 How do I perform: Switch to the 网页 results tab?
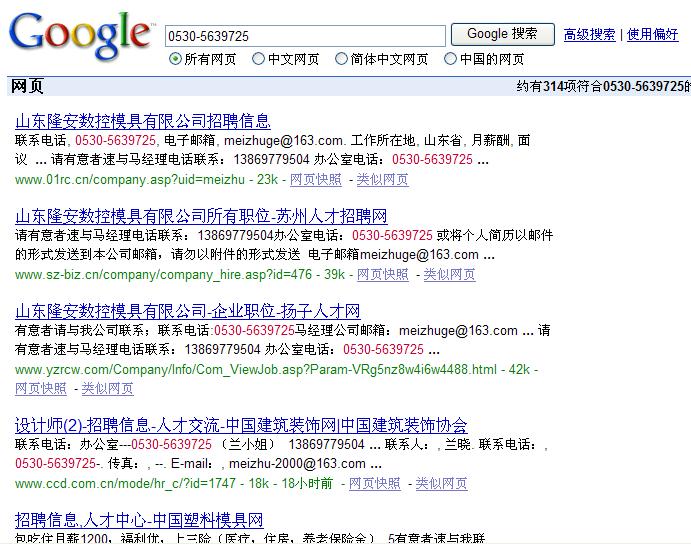coord(27,86)
